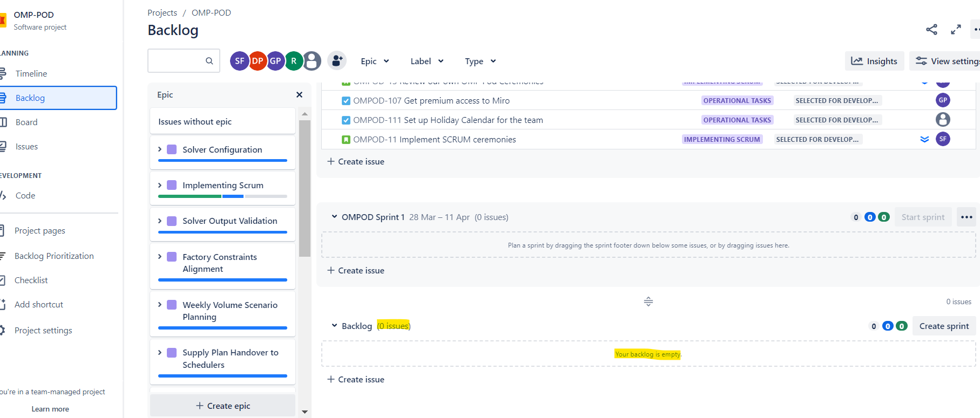Click the Implementing Scrum epic color swatch
Image resolution: width=980 pixels, height=418 pixels.
pyautogui.click(x=172, y=185)
